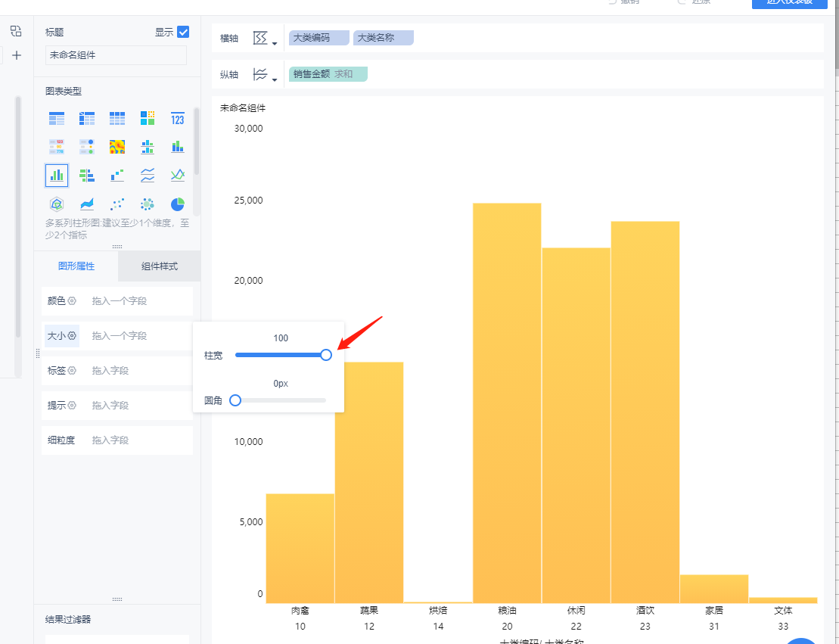Select the cross table chart type
The image size is (839, 644).
coord(87,118)
